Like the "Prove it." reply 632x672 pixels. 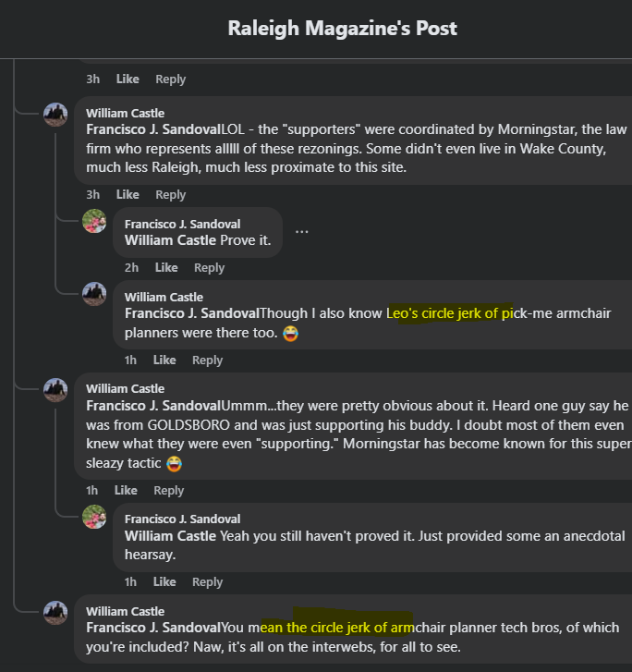tap(166, 268)
